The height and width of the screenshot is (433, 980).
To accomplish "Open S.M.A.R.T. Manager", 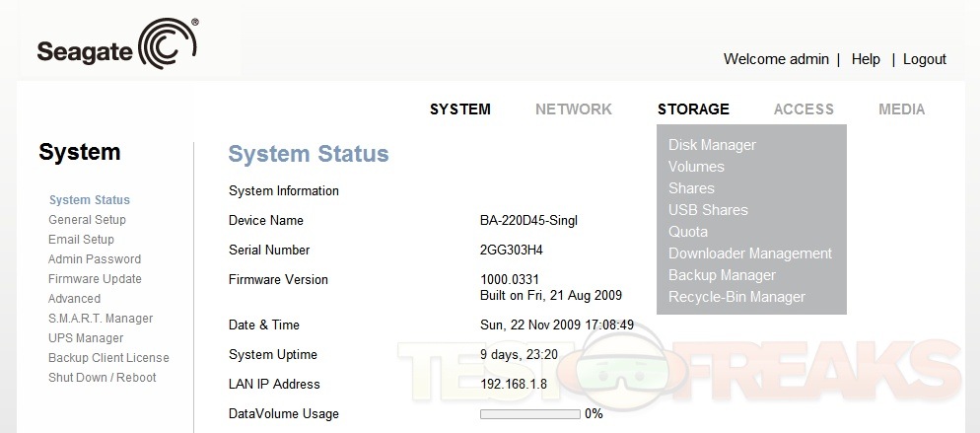I will point(101,319).
